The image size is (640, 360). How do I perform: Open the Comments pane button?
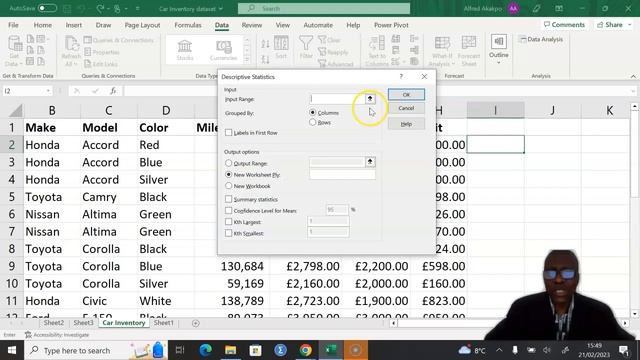[x=564, y=25]
